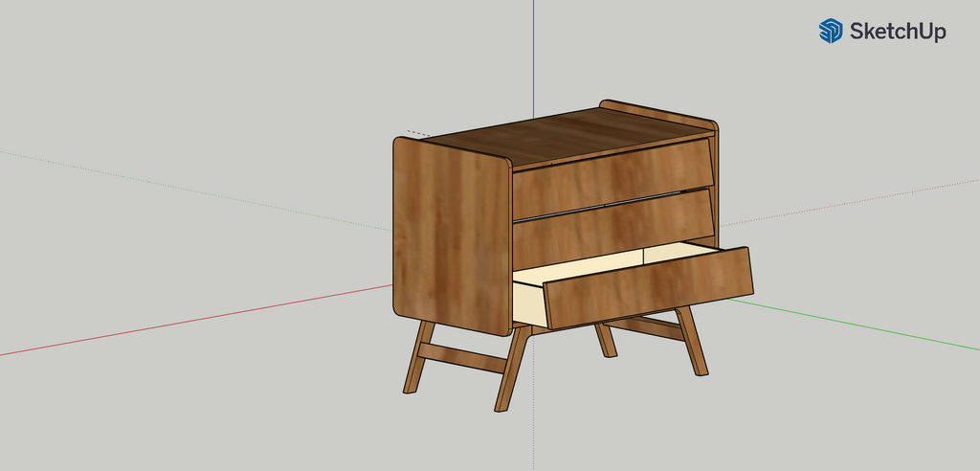Select the pulled-out bottom drawer front

[x=648, y=288]
